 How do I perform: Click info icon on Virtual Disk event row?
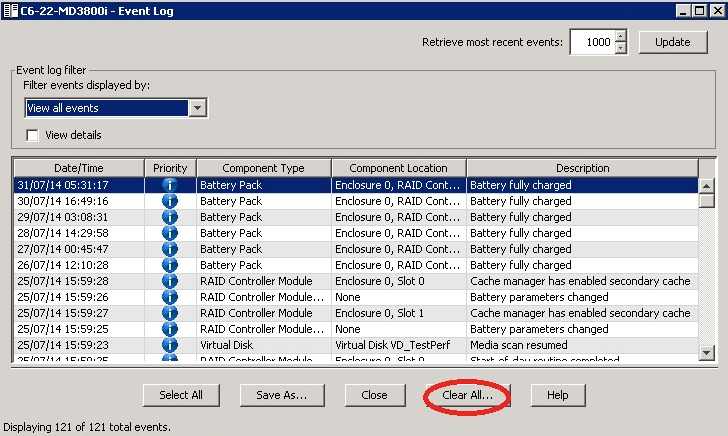[x=170, y=345]
